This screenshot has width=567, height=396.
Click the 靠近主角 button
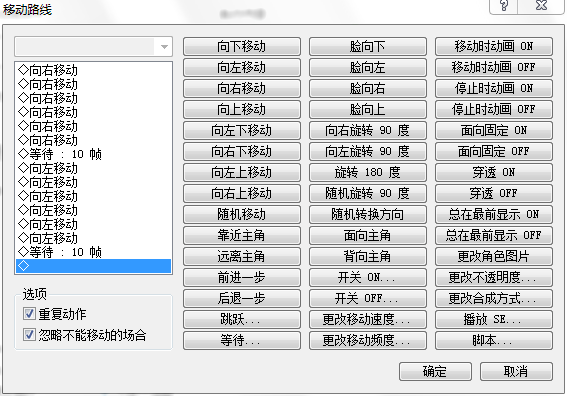point(242,235)
